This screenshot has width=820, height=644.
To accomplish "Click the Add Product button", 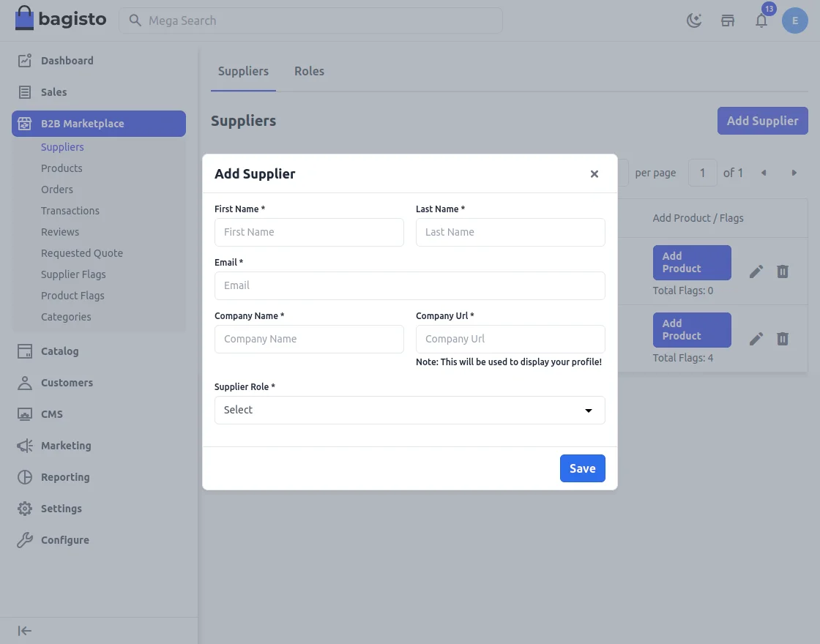I will pos(691,262).
